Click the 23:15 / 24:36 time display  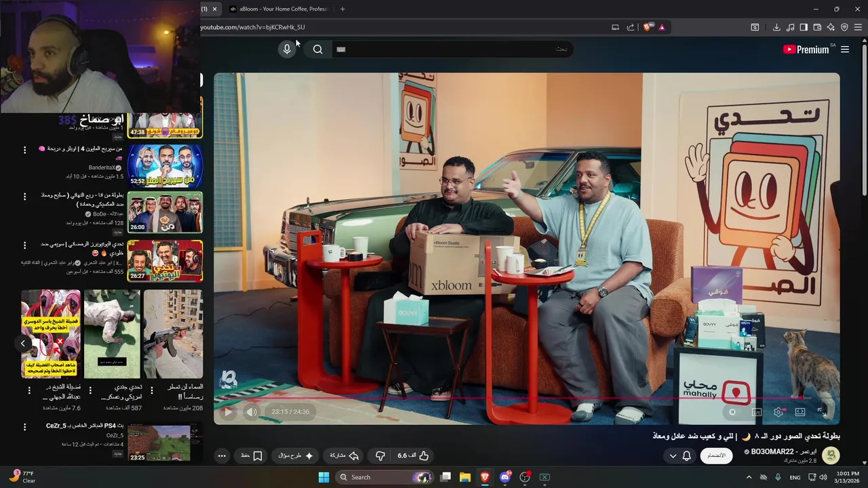pos(290,411)
